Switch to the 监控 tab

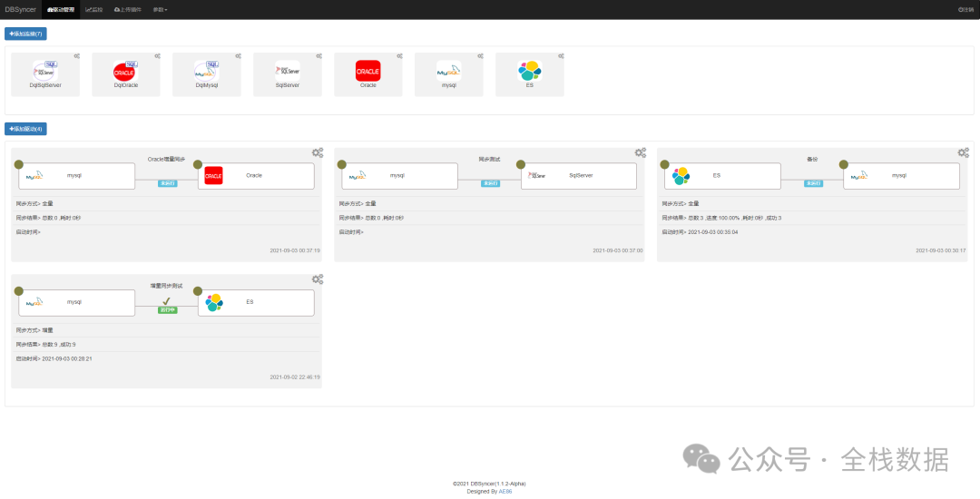coord(94,9)
